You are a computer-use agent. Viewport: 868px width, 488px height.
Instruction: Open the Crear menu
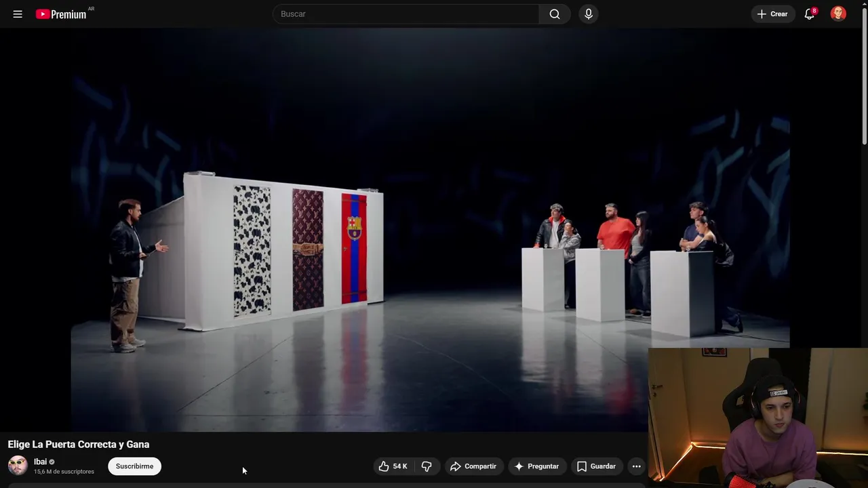click(x=772, y=14)
